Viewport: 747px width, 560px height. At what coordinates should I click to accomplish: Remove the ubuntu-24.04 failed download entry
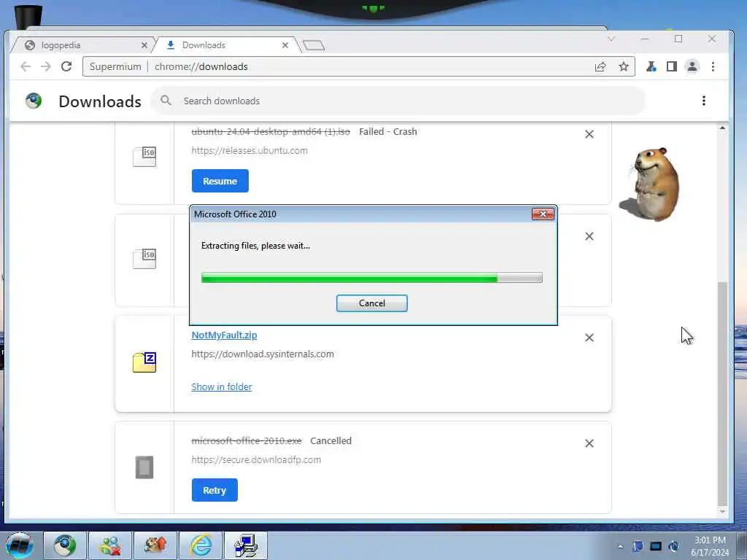[589, 134]
